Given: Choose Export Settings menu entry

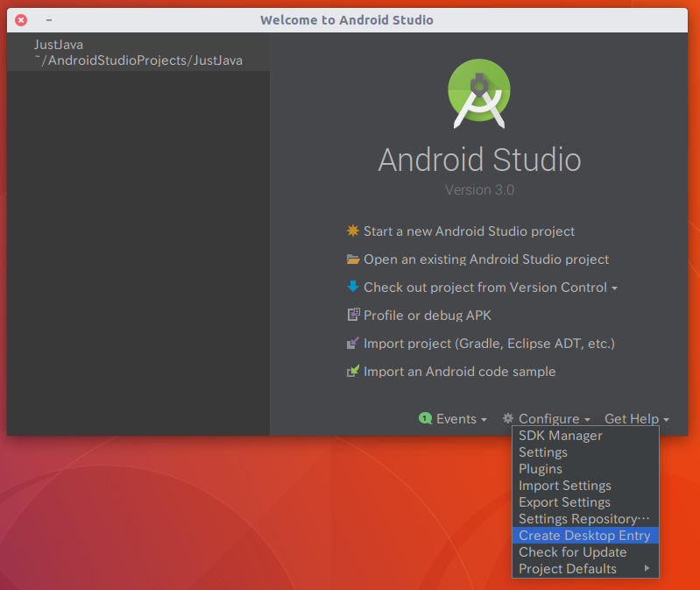Looking at the screenshot, I should [x=585, y=502].
